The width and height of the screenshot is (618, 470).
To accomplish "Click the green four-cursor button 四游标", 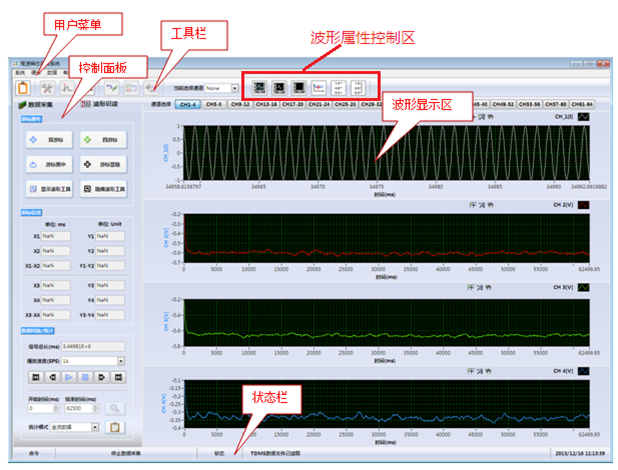I will click(x=103, y=140).
